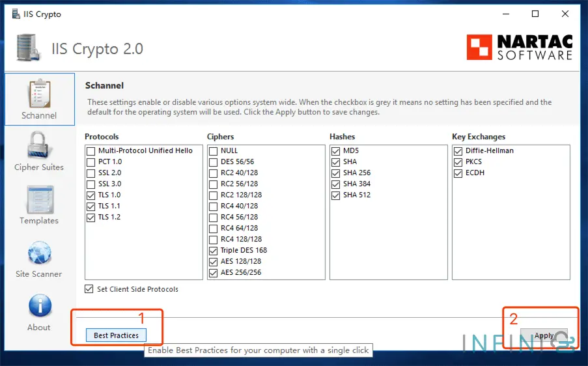Click the Nartac Software logo
588x366 pixels.
[520, 48]
